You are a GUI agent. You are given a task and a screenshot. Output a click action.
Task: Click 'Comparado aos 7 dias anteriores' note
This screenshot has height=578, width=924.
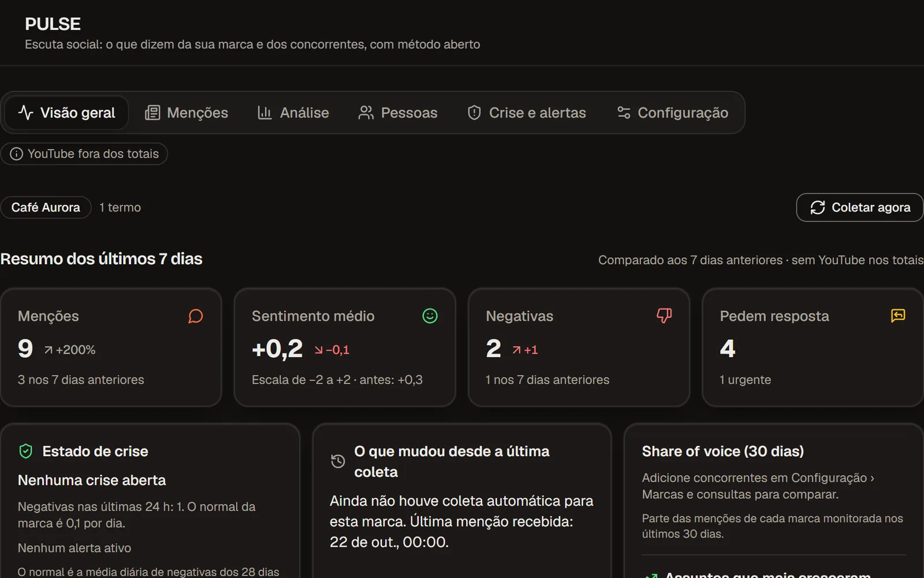690,260
